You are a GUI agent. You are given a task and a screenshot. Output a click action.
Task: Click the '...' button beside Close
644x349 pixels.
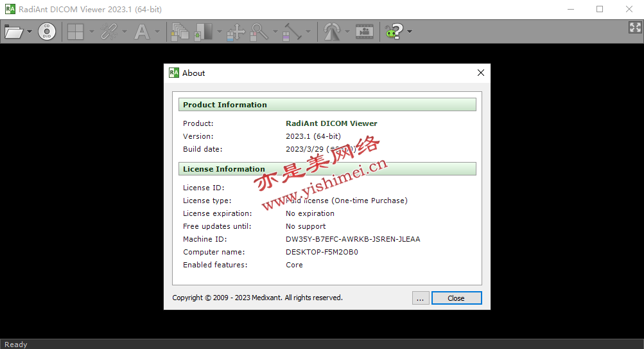pyautogui.click(x=421, y=298)
